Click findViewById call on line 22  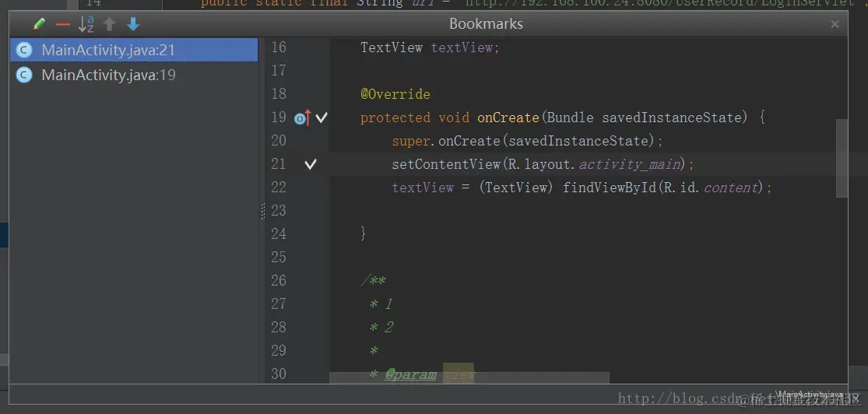click(x=610, y=188)
